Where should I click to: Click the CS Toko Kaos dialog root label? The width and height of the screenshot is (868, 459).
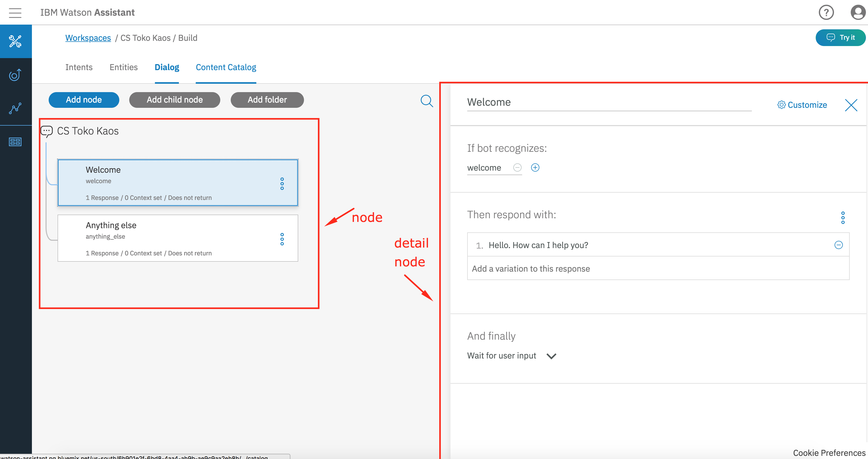[88, 131]
